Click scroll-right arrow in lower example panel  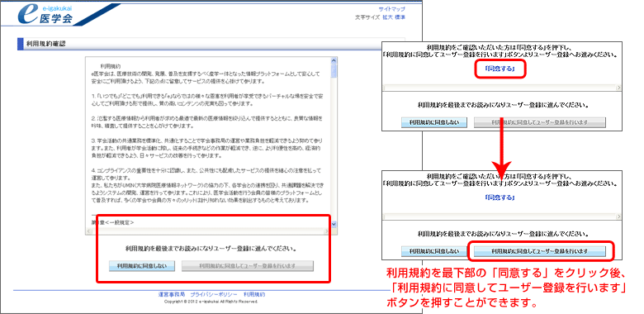(x=618, y=216)
